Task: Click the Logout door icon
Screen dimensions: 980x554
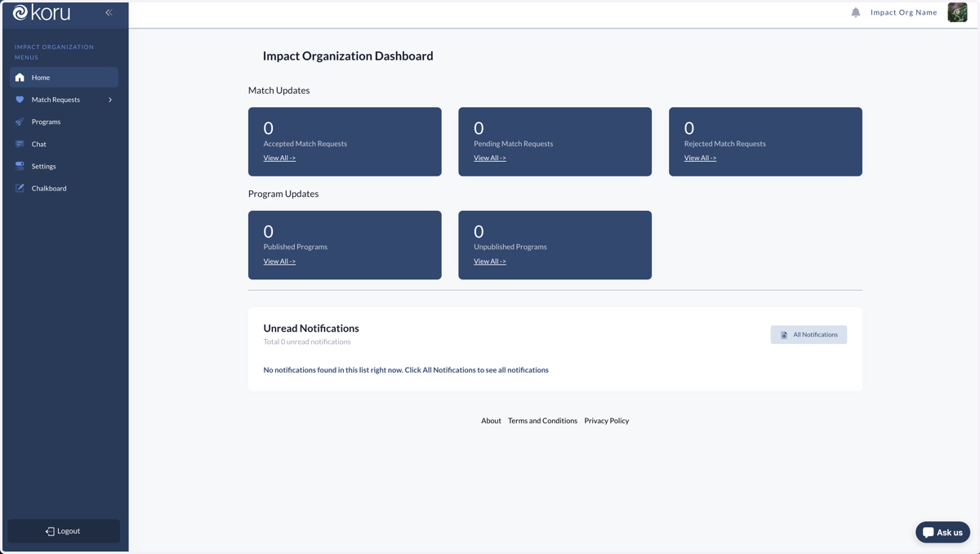Action: click(50, 531)
